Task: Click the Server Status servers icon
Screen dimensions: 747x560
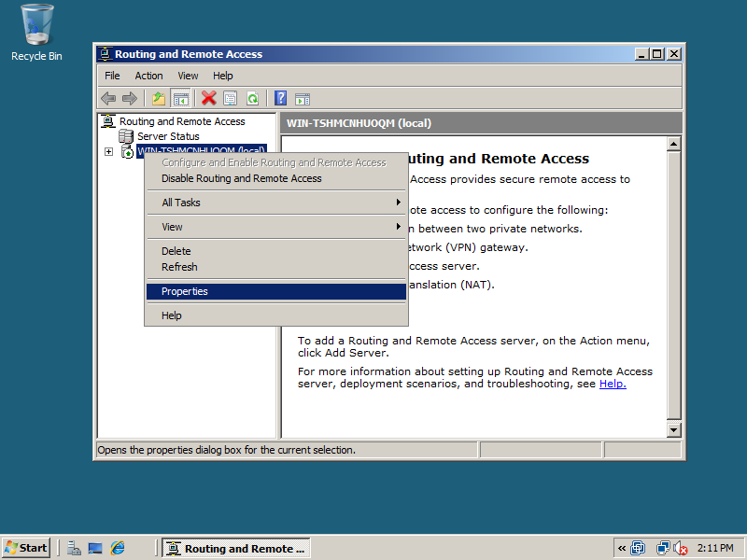Action: point(126,136)
